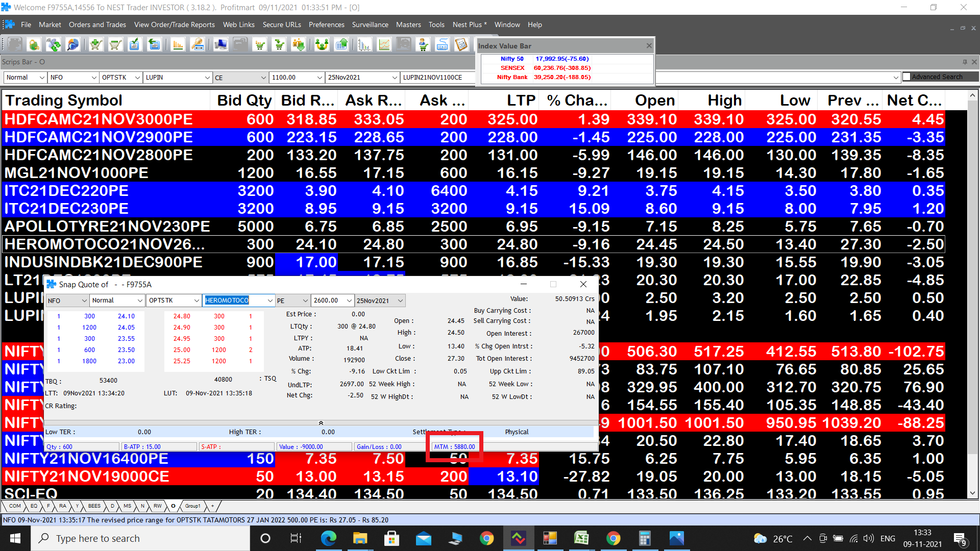Click the Open column header
This screenshot has height=551, width=980.
click(x=644, y=100)
